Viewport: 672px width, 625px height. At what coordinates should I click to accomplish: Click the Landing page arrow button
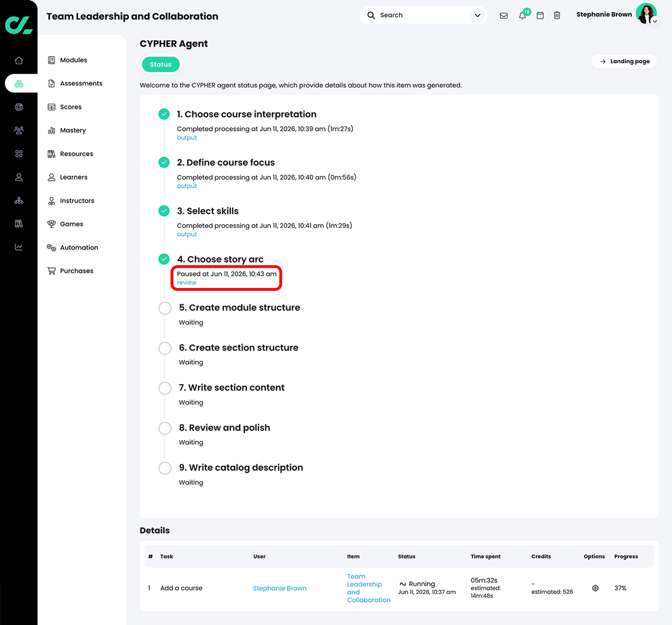(x=624, y=61)
